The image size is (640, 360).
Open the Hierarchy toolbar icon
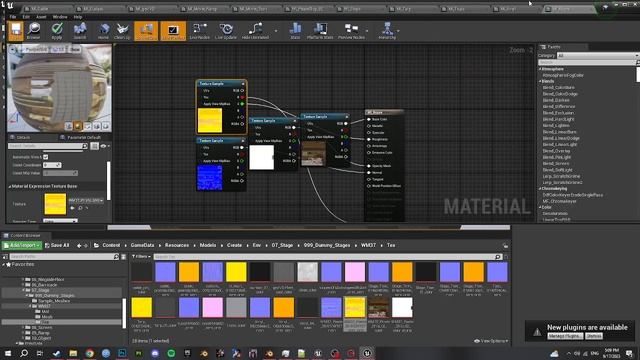[x=387, y=31]
